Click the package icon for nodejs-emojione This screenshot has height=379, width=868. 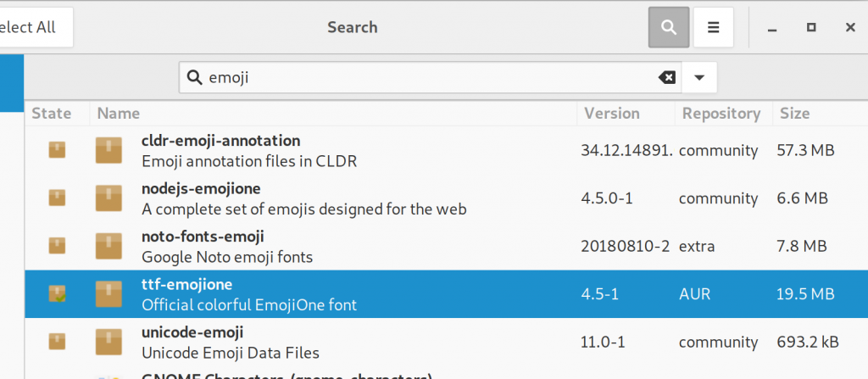(x=108, y=198)
